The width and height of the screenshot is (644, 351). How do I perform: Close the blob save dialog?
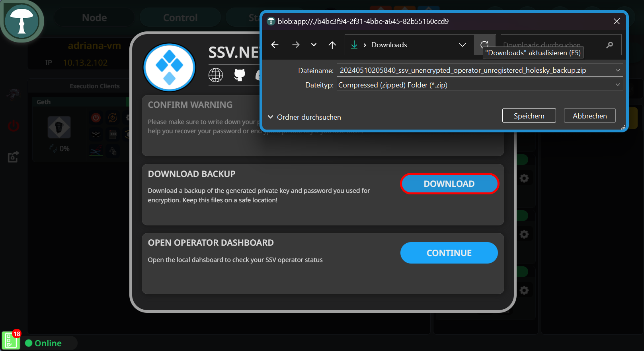tap(617, 21)
